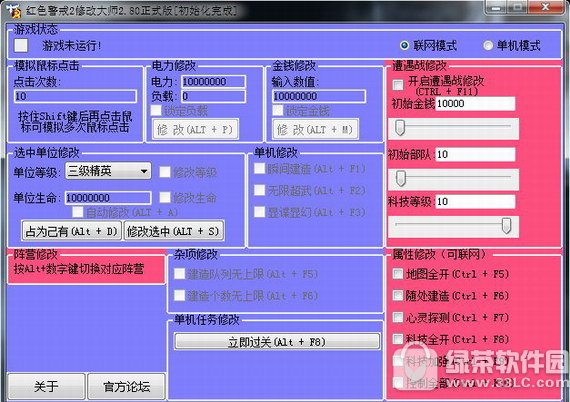Enable 地图全开 (Ctrl + F5) checkbox
This screenshot has width=570, height=402.
click(398, 274)
